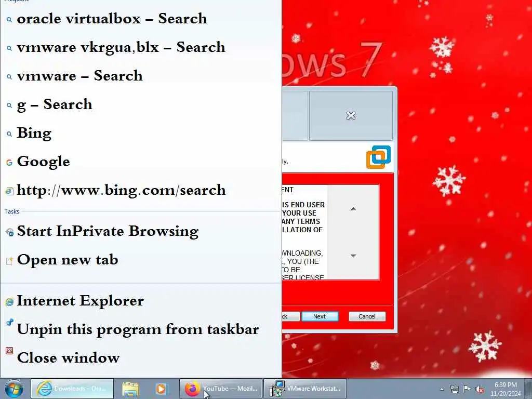Image resolution: width=532 pixels, height=399 pixels.
Task: Open http://www.bing.com/search entry
Action: point(141,190)
